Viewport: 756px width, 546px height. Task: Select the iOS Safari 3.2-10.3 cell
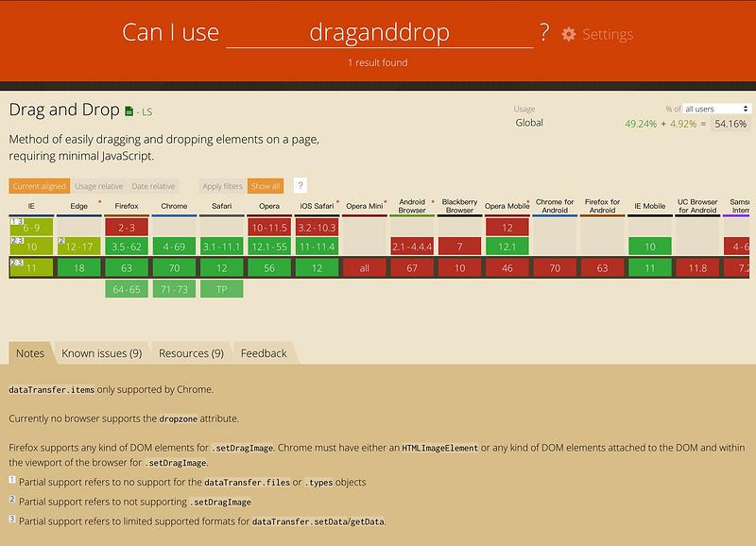point(317,227)
